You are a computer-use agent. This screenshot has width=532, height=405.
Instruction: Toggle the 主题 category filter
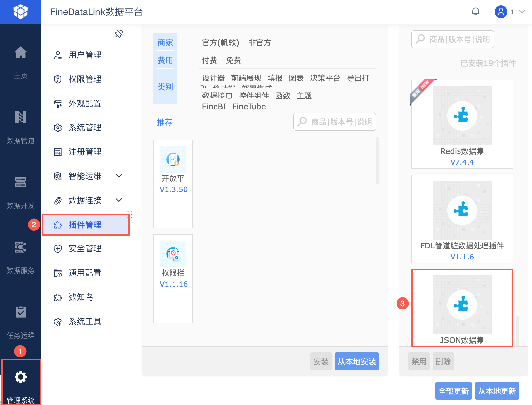(304, 96)
